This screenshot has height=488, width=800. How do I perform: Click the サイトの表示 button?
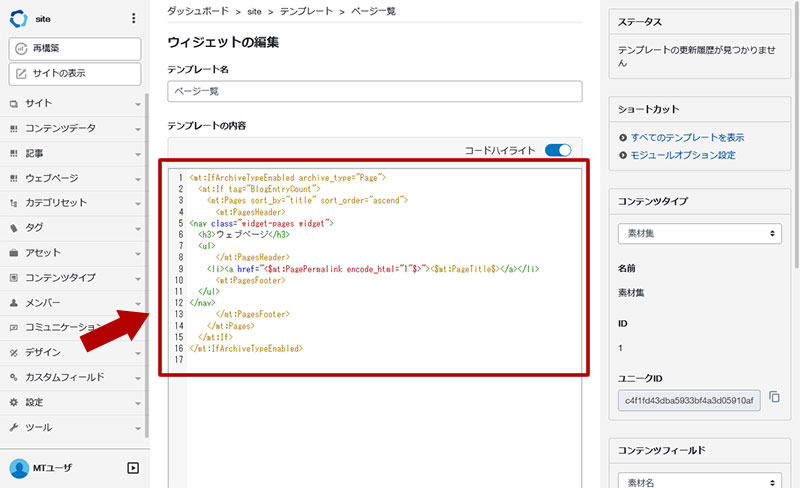(75, 74)
